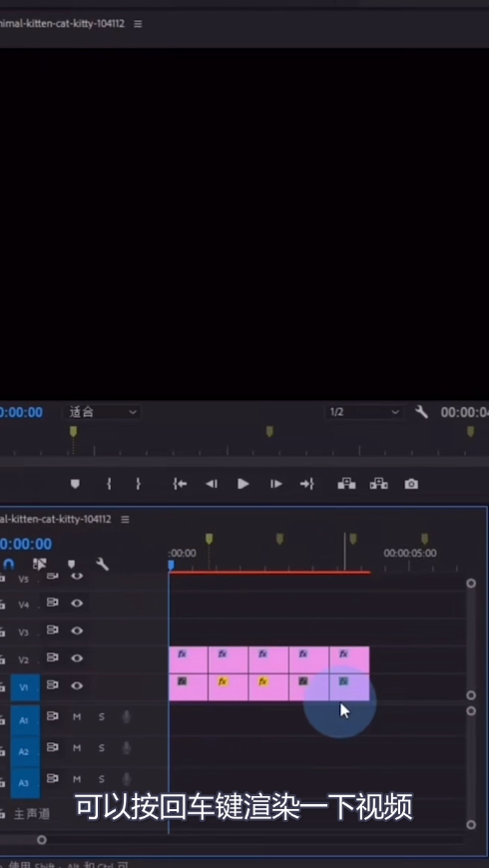489x868 pixels.
Task: Mute audio track A2
Action: [77, 748]
